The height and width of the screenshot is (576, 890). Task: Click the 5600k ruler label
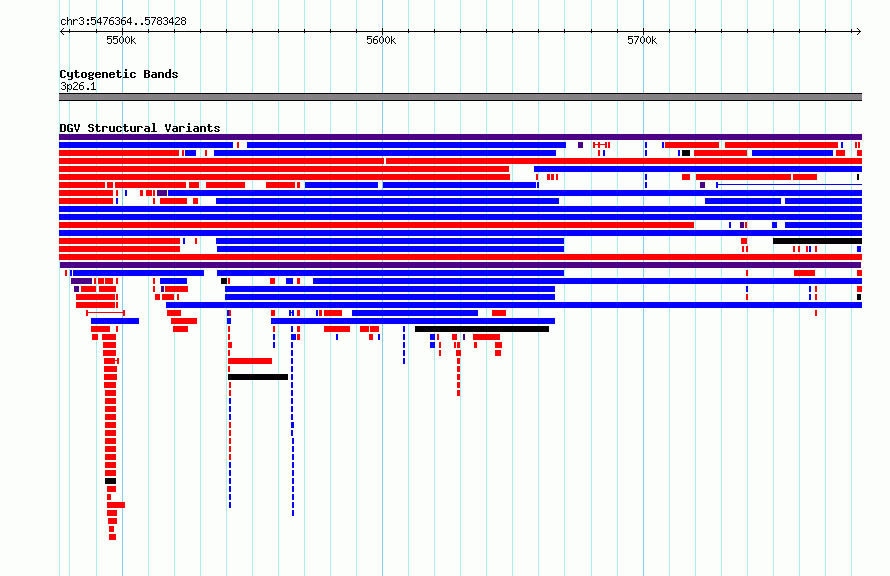click(381, 40)
